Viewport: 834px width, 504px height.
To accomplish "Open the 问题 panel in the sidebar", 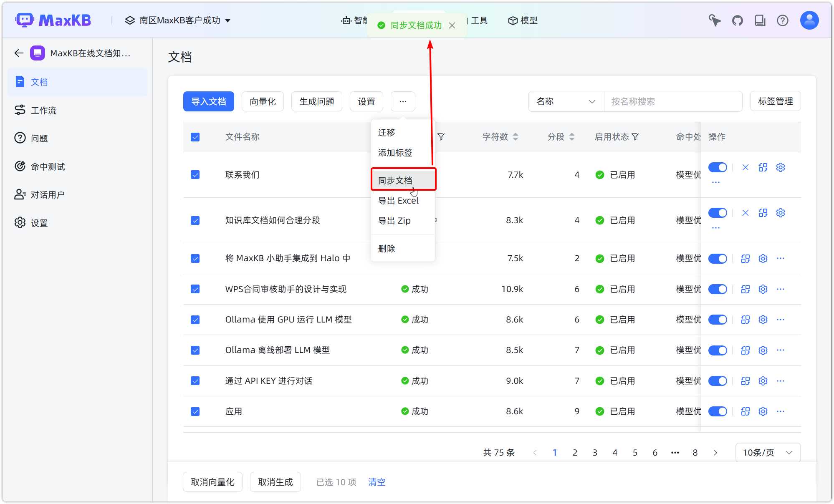I will click(x=40, y=138).
